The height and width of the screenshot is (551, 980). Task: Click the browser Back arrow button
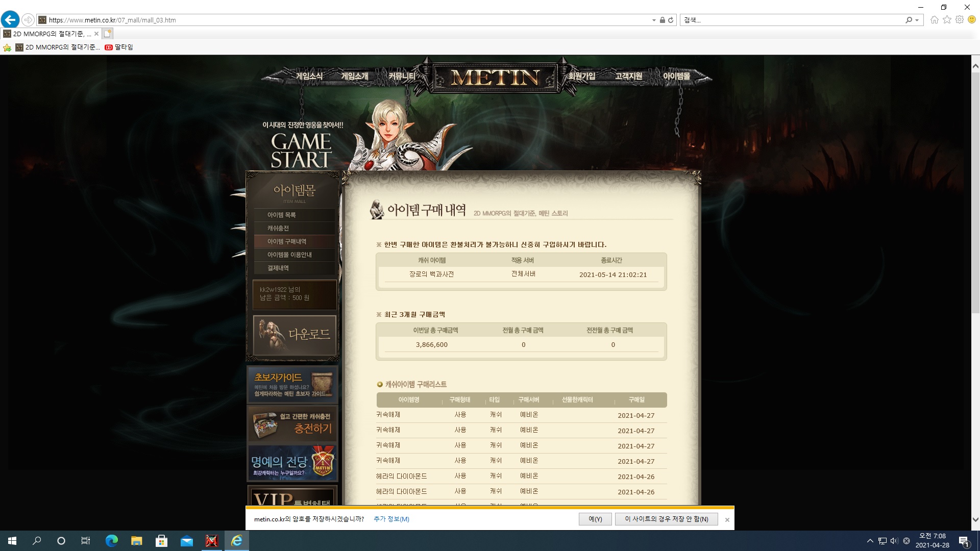tap(10, 20)
